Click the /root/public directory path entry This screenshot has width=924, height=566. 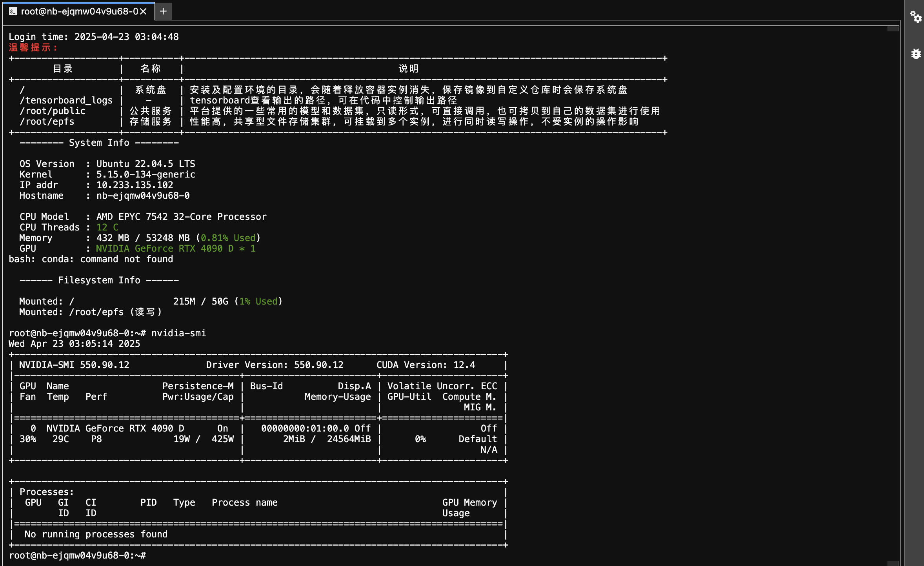[x=53, y=111]
